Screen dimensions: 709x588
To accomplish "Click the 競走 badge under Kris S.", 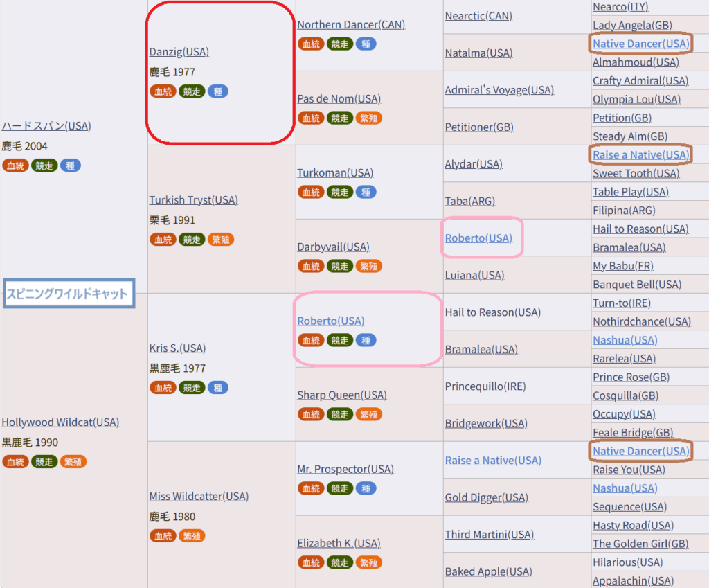I will click(x=192, y=388).
